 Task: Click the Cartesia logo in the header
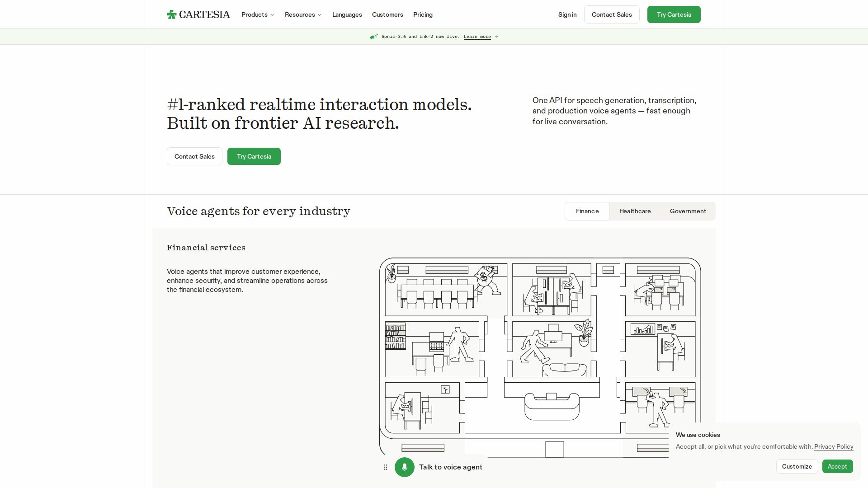coord(198,14)
